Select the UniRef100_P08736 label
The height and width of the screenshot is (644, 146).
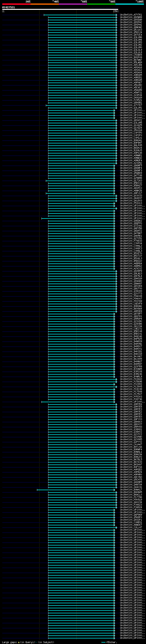click(131, 399)
